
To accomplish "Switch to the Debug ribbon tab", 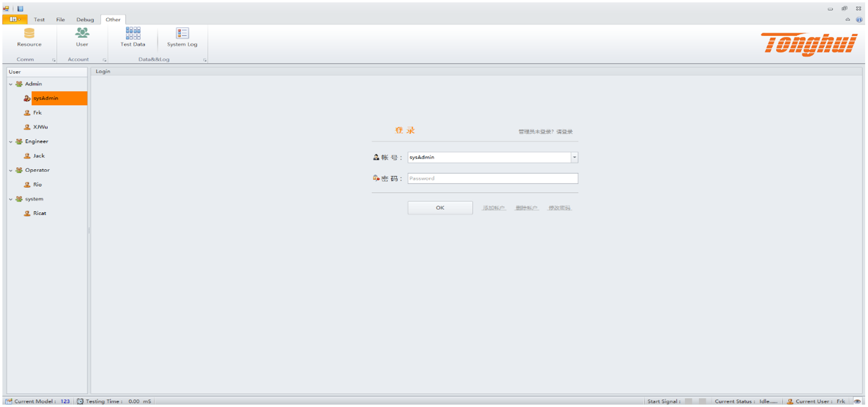I will click(85, 20).
